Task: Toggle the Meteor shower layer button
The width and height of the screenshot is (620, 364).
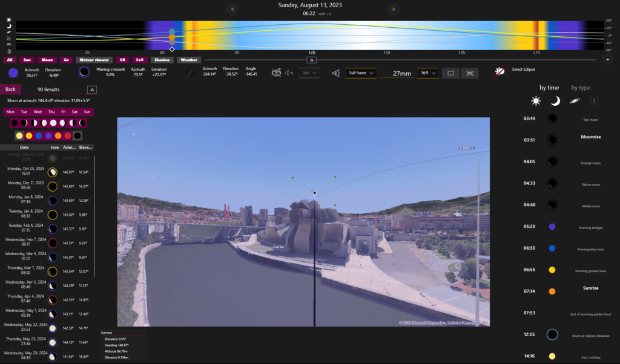Action: [94, 60]
